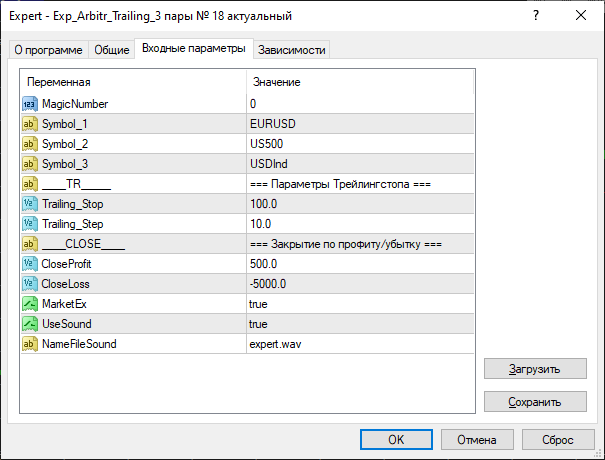Click the CloseProfit double type icon
This screenshot has width=605, height=460.
coord(29,264)
